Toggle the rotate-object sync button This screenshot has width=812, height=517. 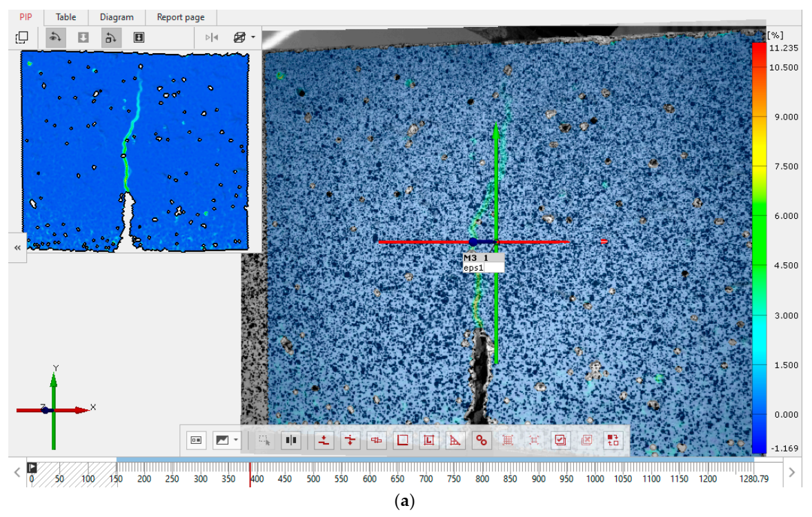[x=112, y=37]
